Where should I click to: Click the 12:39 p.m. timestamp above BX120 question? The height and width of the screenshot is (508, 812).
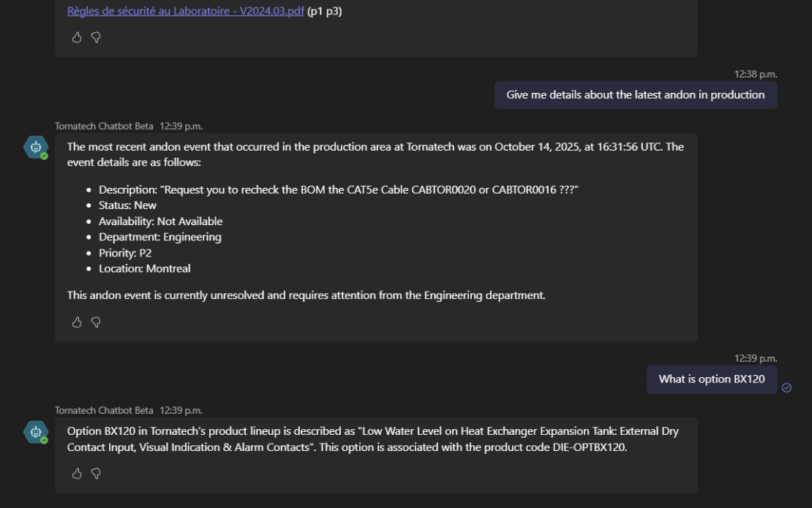coord(756,358)
